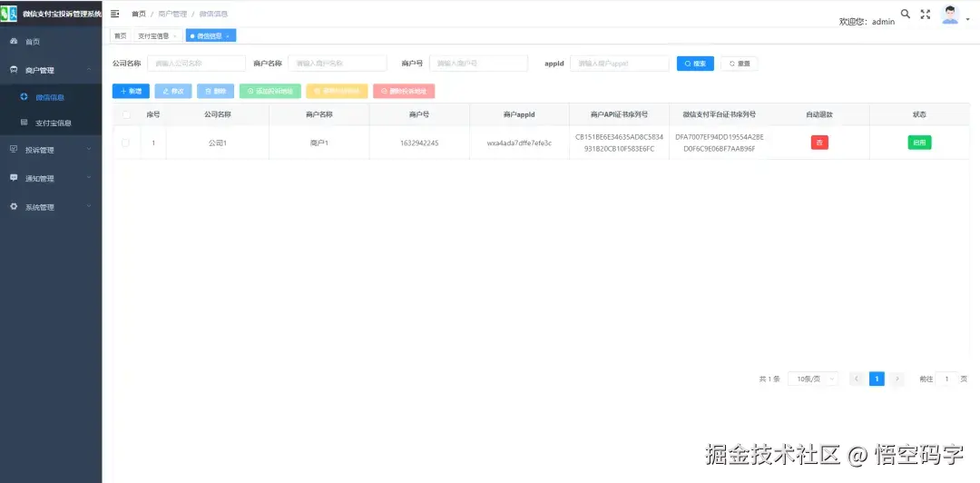Close the 支付宝信息 page tab
Screen dimensions: 980x483
pyautogui.click(x=175, y=36)
